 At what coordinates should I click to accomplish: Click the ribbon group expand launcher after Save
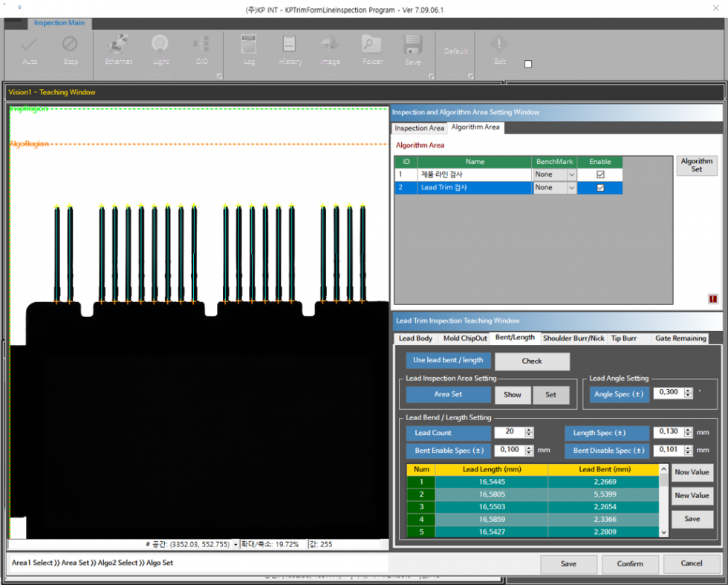[432, 76]
